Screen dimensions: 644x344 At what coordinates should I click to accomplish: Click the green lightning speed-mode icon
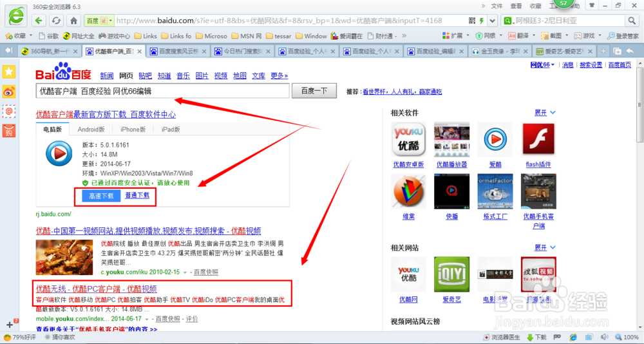481,21
